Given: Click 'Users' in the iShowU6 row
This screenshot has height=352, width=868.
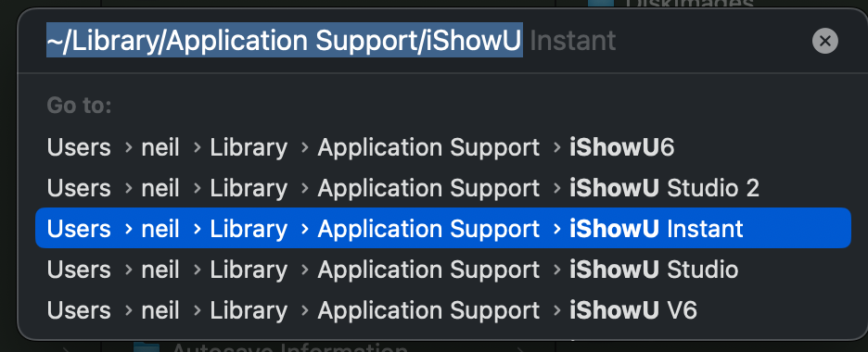Looking at the screenshot, I should [79, 147].
